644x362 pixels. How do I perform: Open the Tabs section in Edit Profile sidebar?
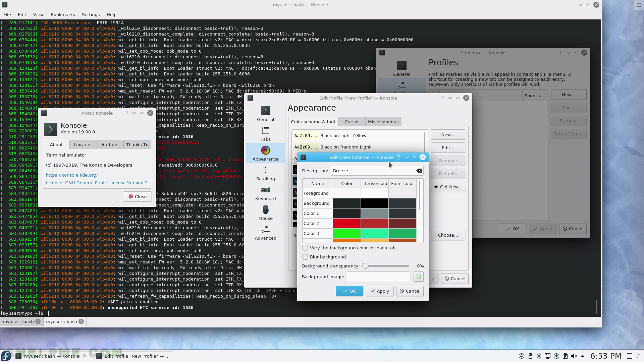265,134
